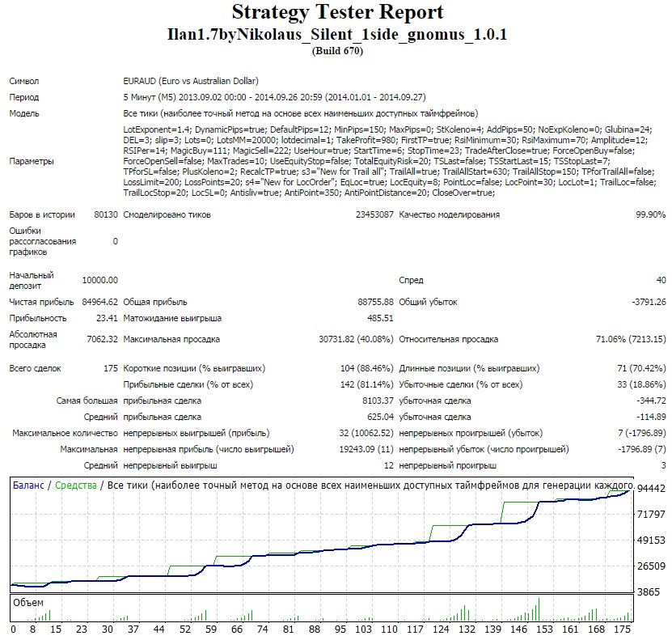Click the 'Символ' row label
The image size is (672, 636).
(24, 81)
